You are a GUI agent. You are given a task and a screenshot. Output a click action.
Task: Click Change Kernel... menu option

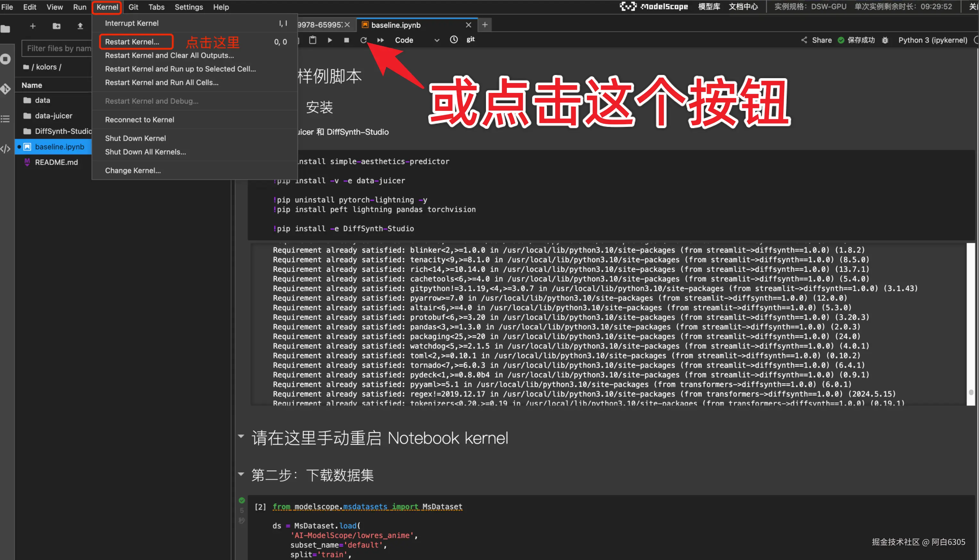tap(133, 170)
